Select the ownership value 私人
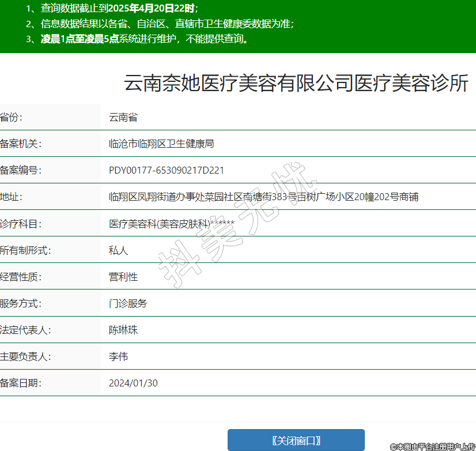Screen dimensions: 476x451 click(118, 250)
